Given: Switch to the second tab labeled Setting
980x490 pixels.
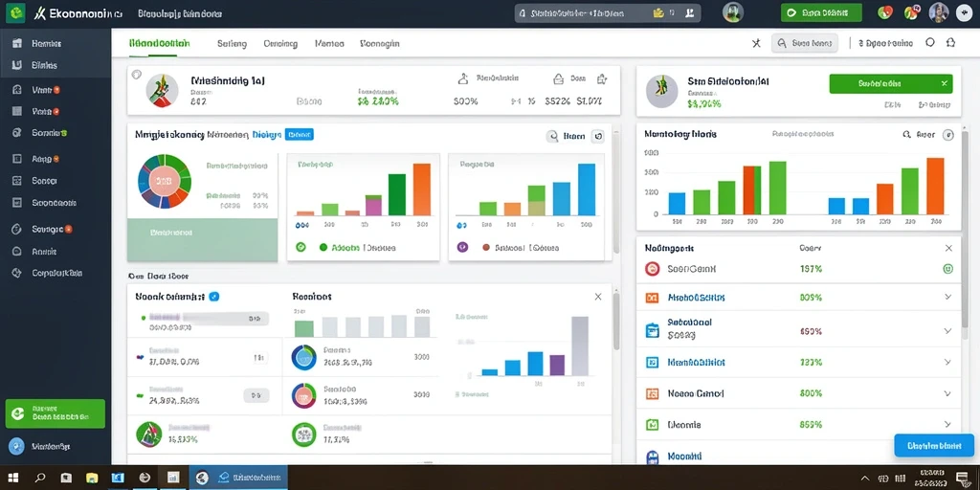Looking at the screenshot, I should coord(232,44).
